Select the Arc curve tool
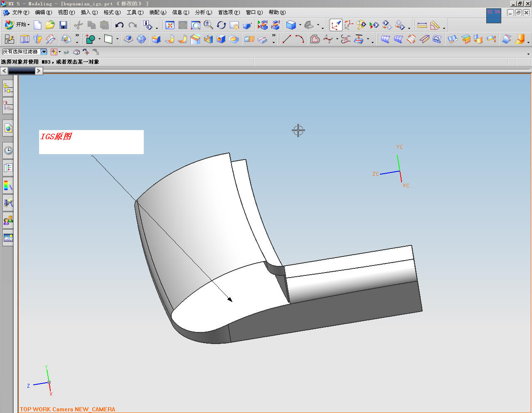Screen dimensions: 532x413 coord(300,39)
